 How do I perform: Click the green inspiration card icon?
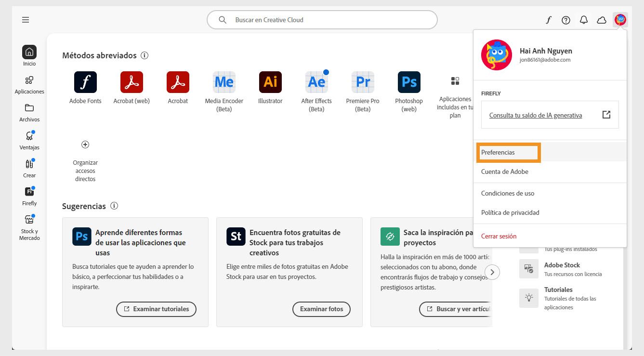click(390, 237)
